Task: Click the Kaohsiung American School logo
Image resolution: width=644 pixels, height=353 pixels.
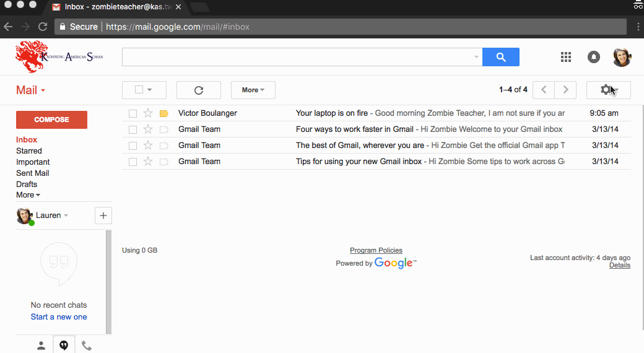Action: [x=59, y=57]
